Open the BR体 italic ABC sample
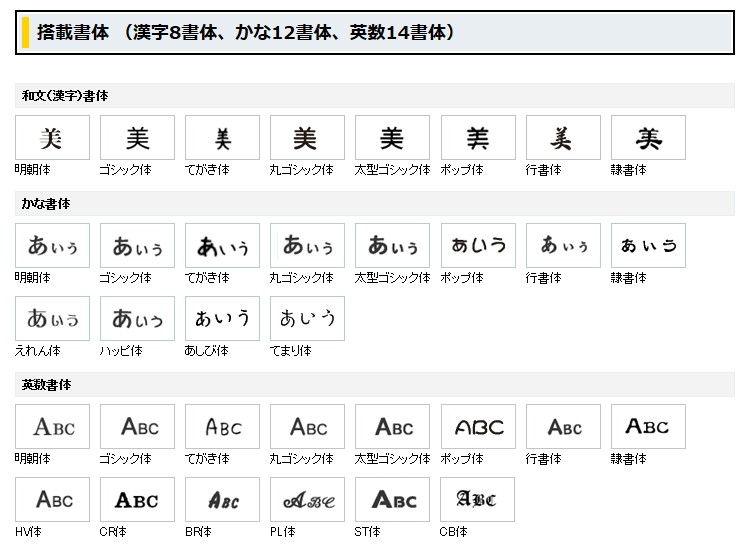The height and width of the screenshot is (549, 750). [x=222, y=500]
